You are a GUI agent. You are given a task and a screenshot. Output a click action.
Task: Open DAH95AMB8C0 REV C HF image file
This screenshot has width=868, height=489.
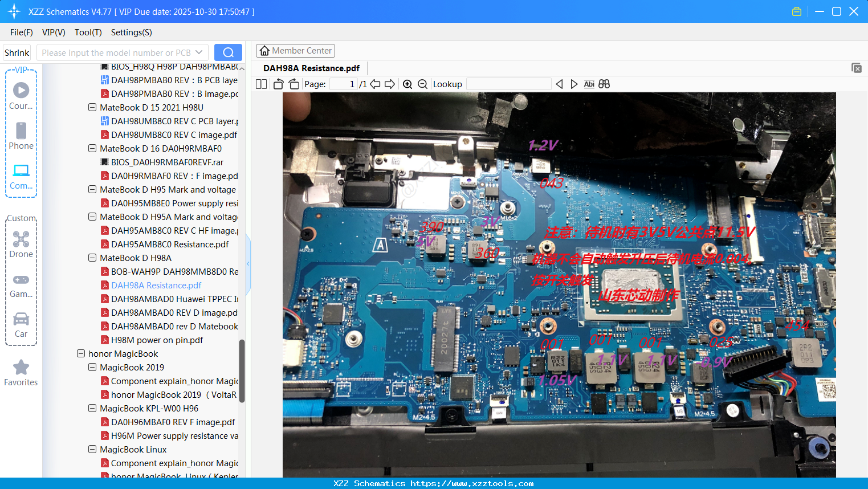[169, 230]
